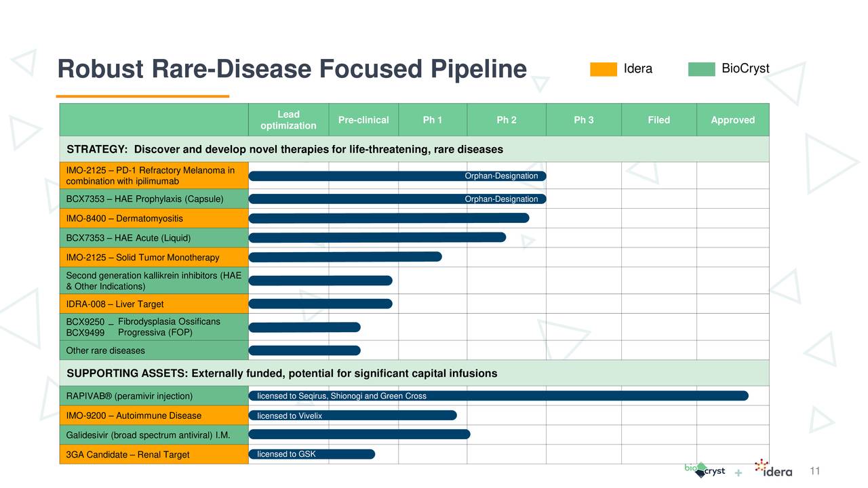The image size is (868, 488).
Task: Click 'Orphan-Designation' on the HAE Prophylaxis bar
Action: [x=501, y=199]
